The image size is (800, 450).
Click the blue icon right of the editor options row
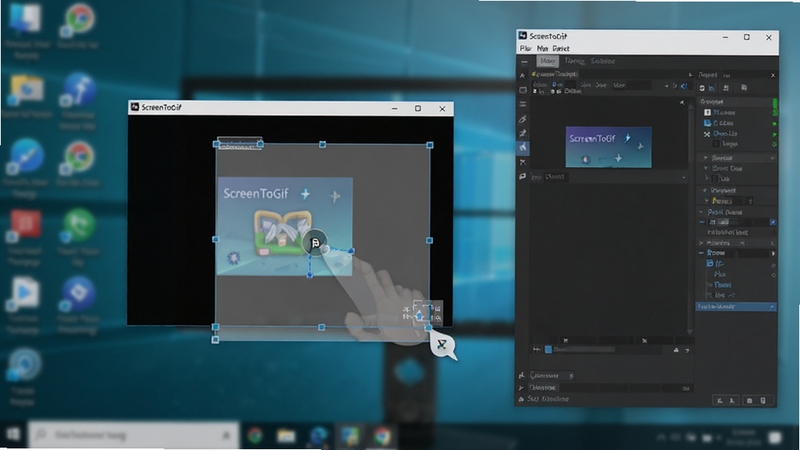(x=684, y=86)
